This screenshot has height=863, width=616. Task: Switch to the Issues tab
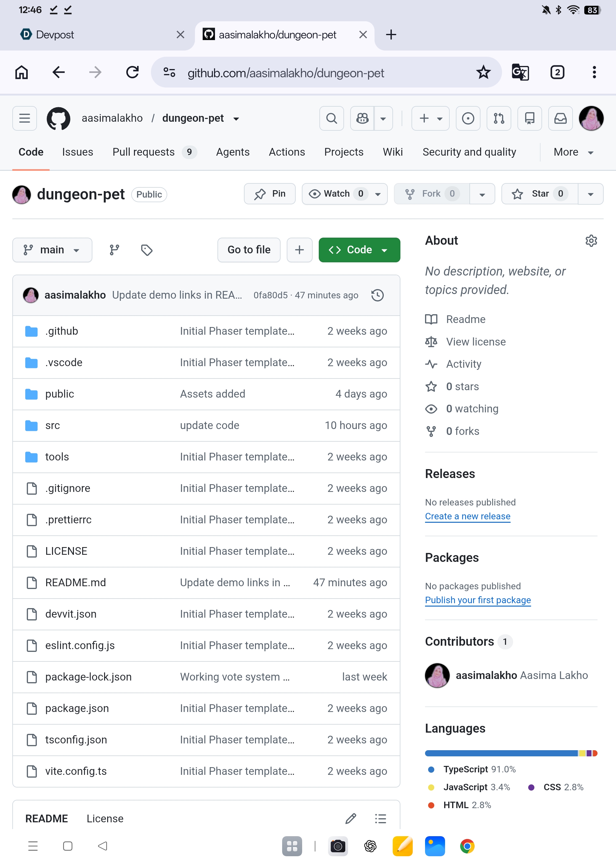click(x=78, y=152)
